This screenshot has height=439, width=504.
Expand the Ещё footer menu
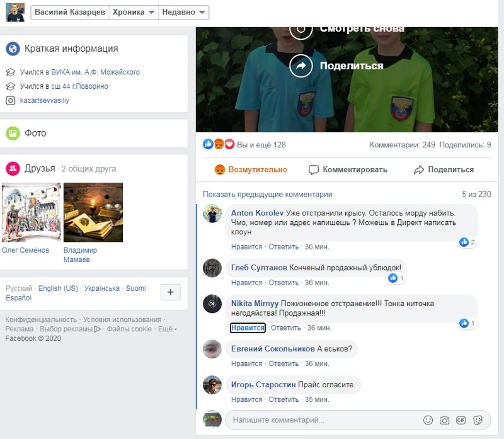coord(166,329)
